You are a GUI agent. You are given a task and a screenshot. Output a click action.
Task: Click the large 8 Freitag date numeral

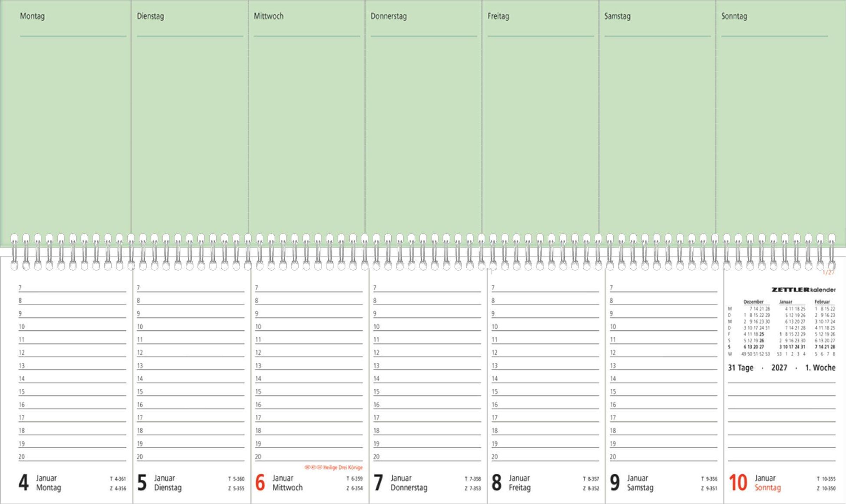point(496,483)
